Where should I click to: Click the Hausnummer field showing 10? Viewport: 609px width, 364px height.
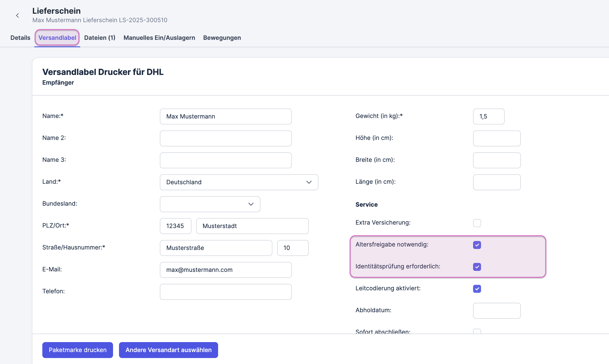293,248
